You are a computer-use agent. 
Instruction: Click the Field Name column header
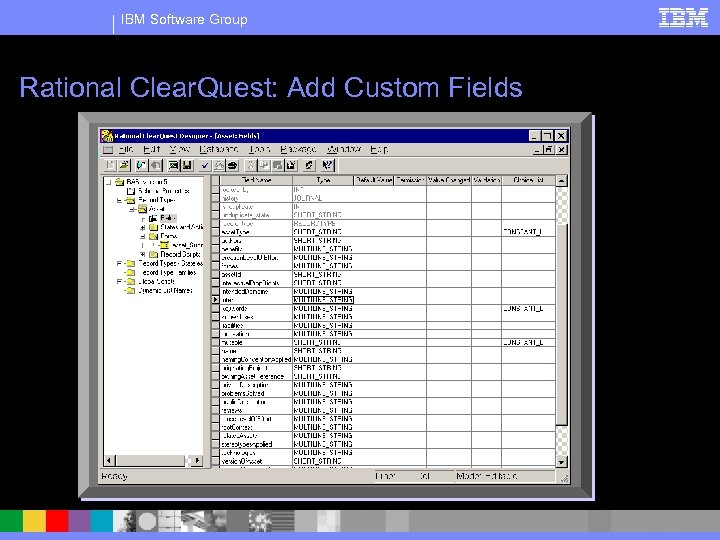(256, 180)
